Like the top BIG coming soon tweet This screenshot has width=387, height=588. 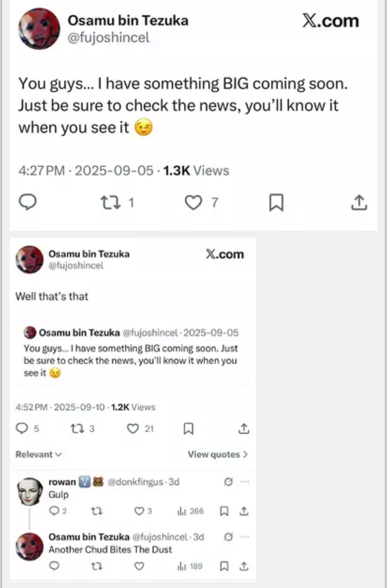click(193, 202)
